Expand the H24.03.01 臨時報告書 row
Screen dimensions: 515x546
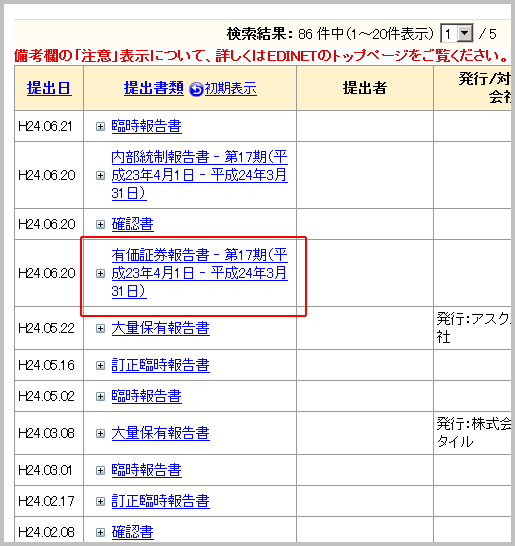pyautogui.click(x=100, y=470)
